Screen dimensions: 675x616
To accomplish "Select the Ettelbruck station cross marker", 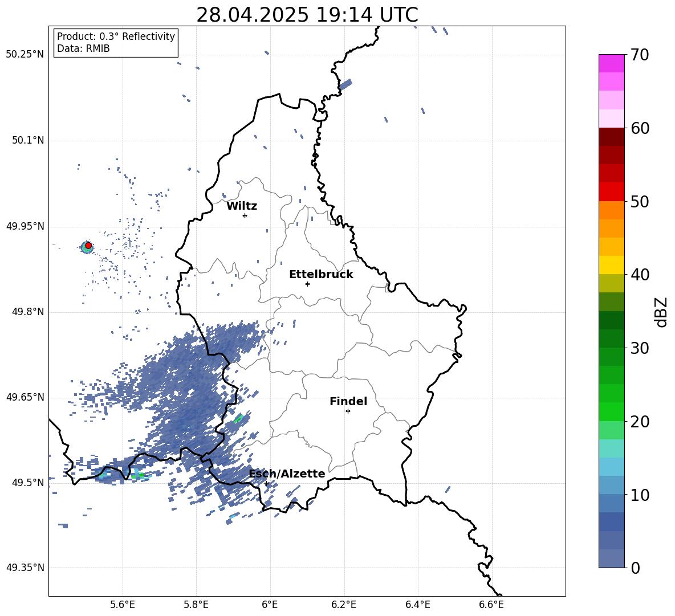I will pos(307,284).
